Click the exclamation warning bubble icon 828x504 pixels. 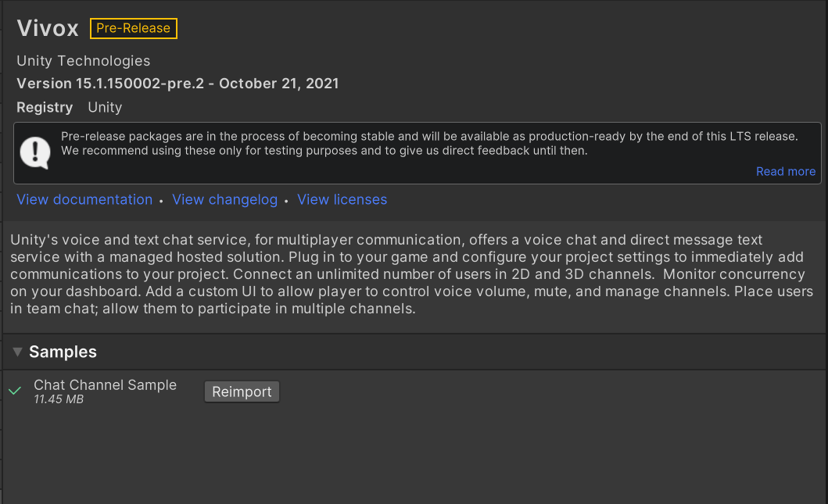pos(35,153)
